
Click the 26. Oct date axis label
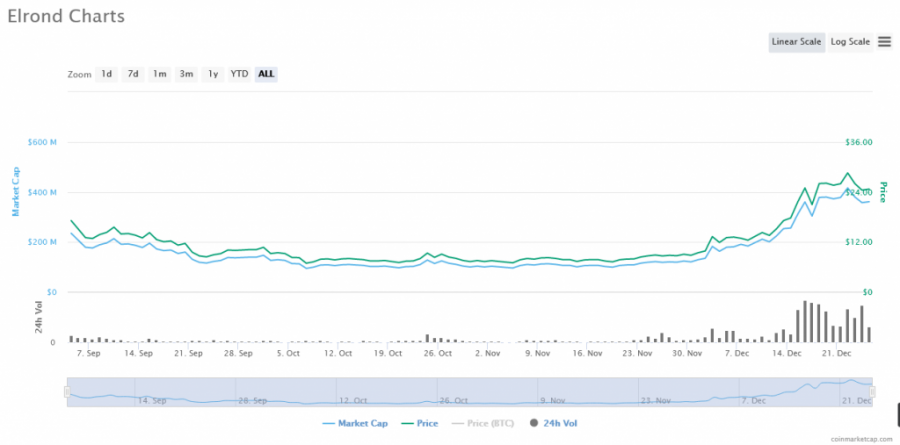[x=438, y=354]
